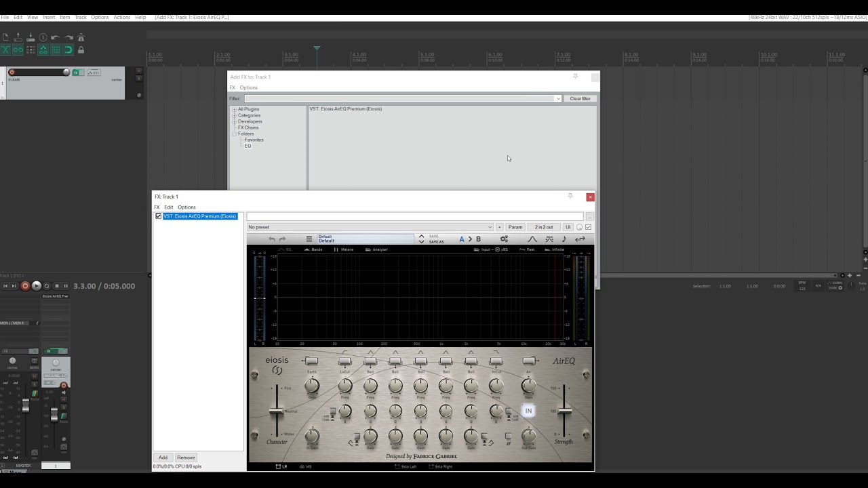Click the Save Project (download arrow) icon
Image resolution: width=868 pixels, height=488 pixels.
31,37
